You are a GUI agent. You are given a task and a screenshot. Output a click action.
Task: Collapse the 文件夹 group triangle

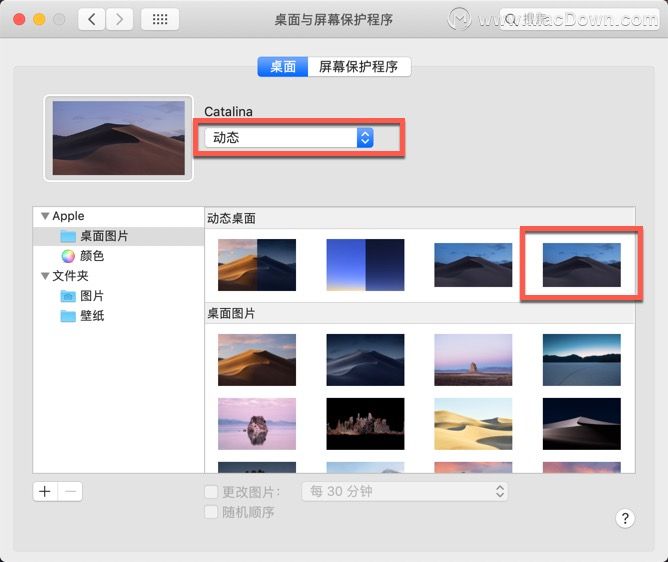45,276
